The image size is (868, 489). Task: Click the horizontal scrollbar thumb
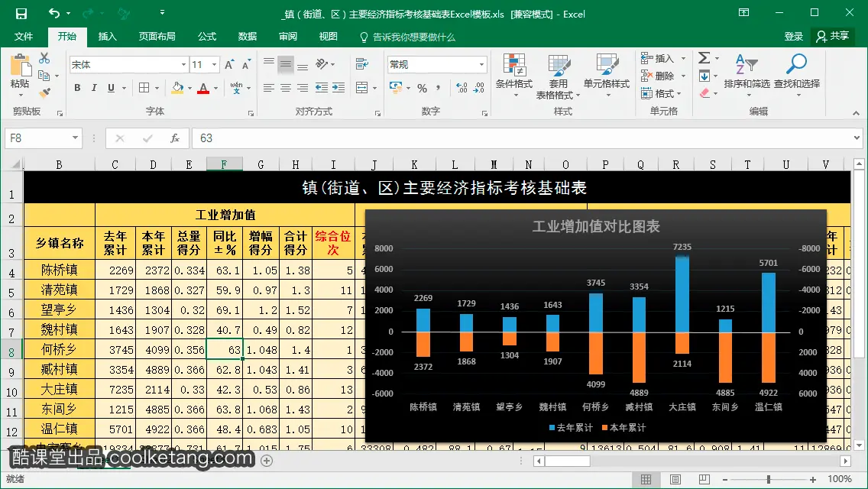click(x=568, y=461)
